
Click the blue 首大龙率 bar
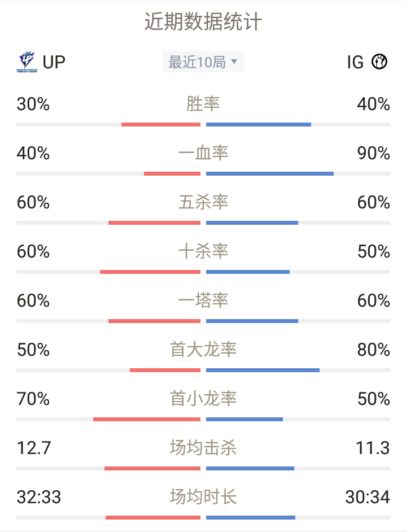click(263, 370)
